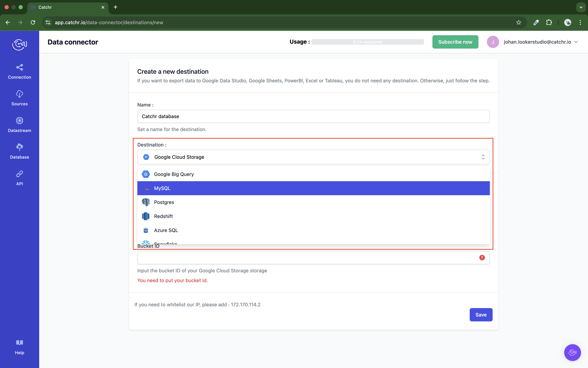The width and height of the screenshot is (588, 368).
Task: Select the Catchr browser tab
Action: 68,7
